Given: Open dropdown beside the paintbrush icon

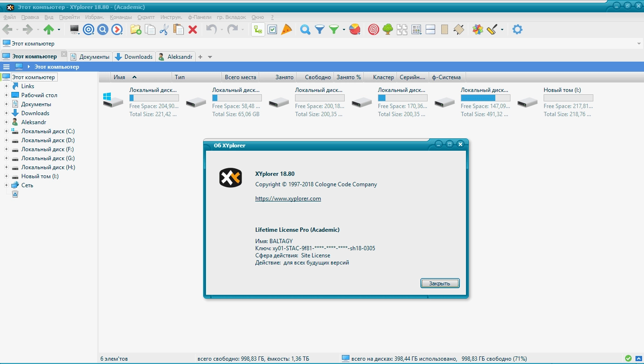Looking at the screenshot, I should (502, 29).
